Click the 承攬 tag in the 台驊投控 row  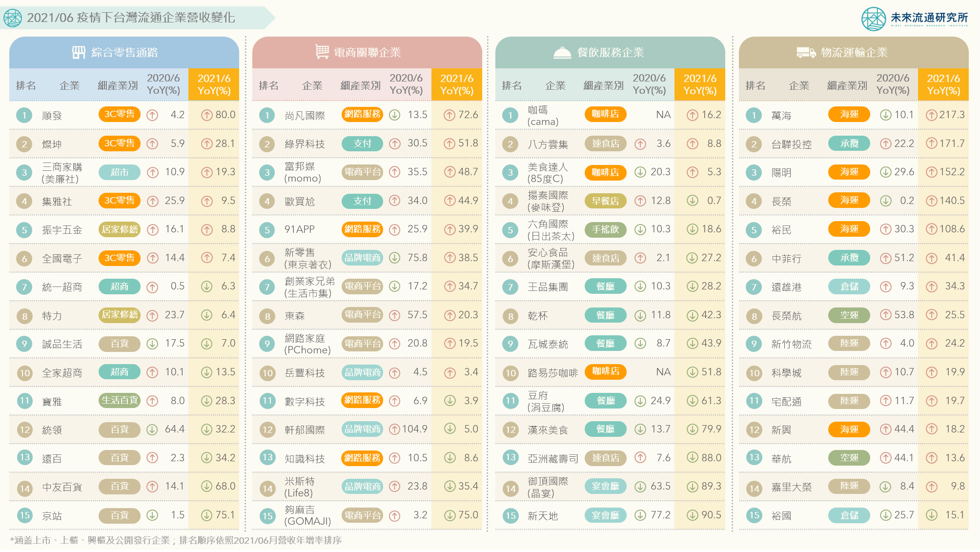coord(849,143)
